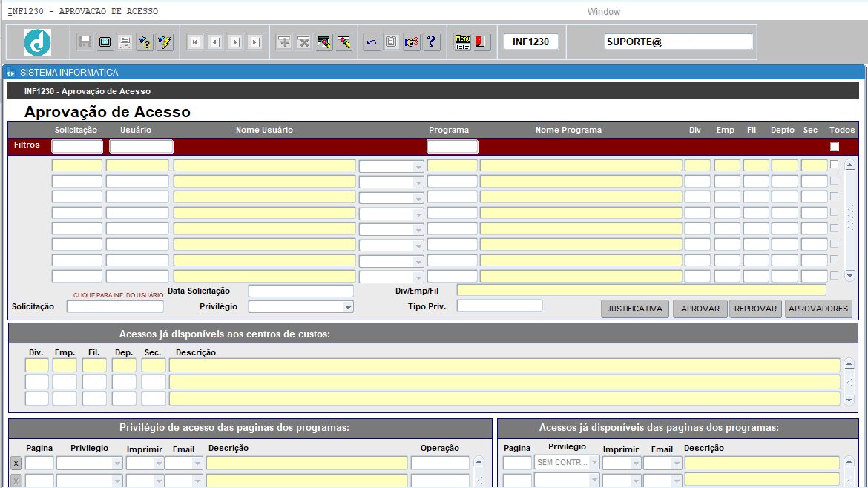
Task: Tick the checkbox of first grid row
Action: point(834,165)
